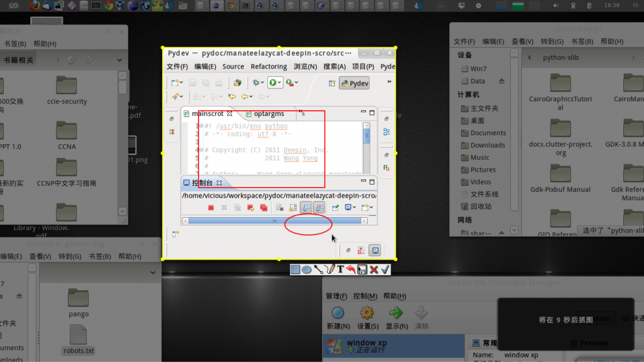Click the yellow Back navigation arrow
Screen dimensions: 644x362
tap(245, 97)
